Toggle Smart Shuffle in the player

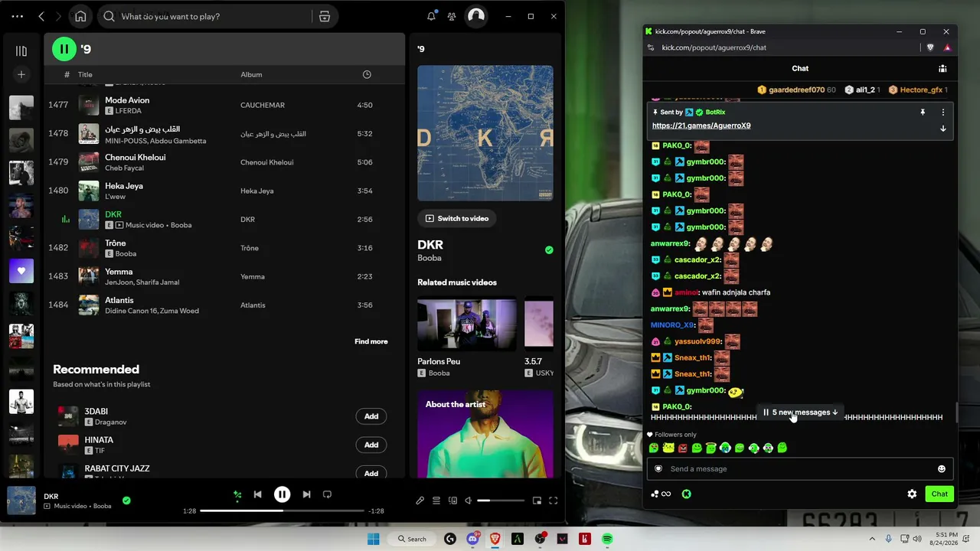pos(237,494)
